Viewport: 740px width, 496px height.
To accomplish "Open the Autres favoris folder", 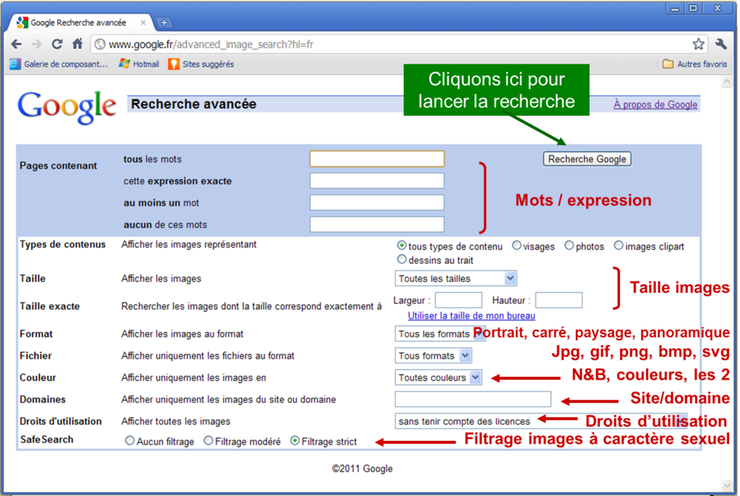I will 695,64.
